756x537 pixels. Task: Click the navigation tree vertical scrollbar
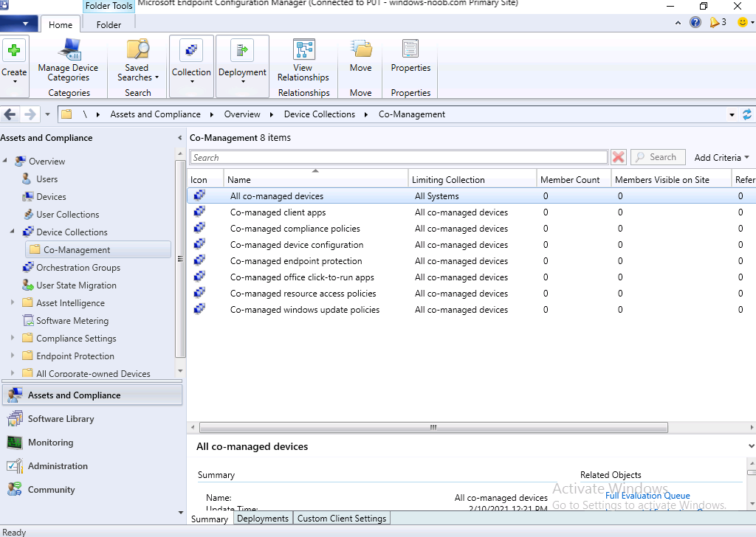180,259
